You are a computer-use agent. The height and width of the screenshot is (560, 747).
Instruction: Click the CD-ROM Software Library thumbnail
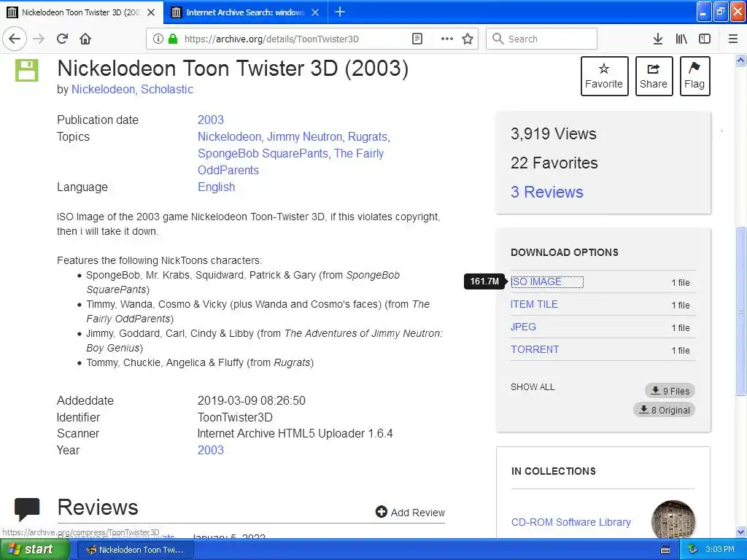tap(673, 520)
